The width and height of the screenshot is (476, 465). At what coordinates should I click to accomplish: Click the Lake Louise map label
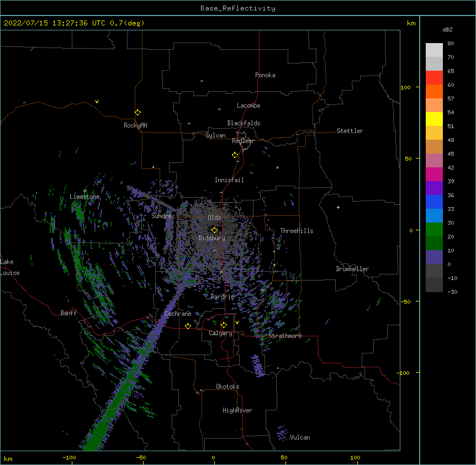pyautogui.click(x=10, y=267)
